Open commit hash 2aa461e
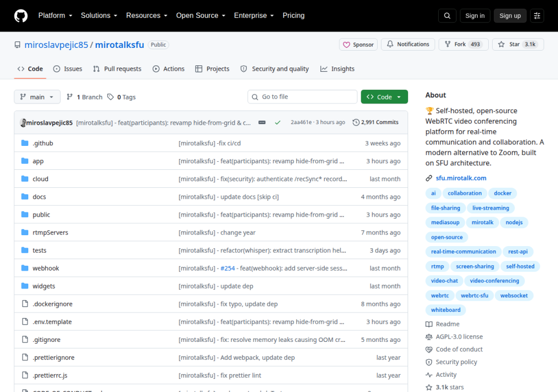Image resolution: width=558 pixels, height=392 pixels. tap(301, 122)
